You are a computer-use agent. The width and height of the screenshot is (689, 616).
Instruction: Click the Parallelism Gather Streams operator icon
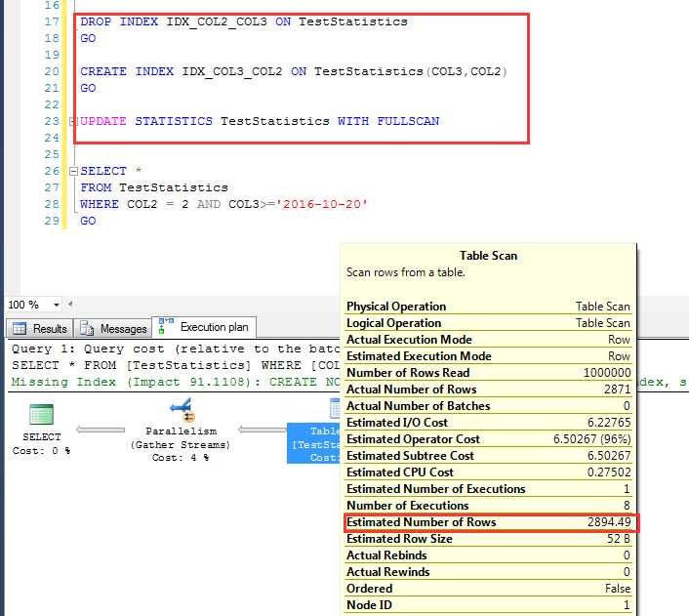pos(183,410)
